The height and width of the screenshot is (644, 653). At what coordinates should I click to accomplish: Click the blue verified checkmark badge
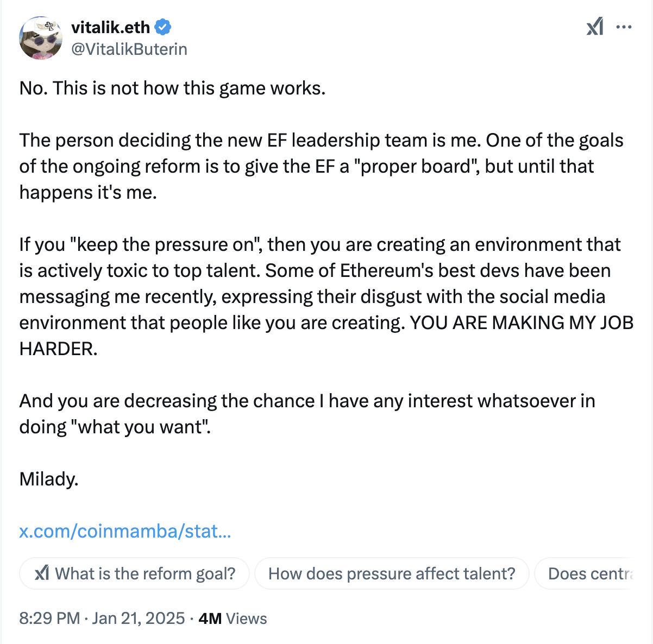pyautogui.click(x=164, y=27)
